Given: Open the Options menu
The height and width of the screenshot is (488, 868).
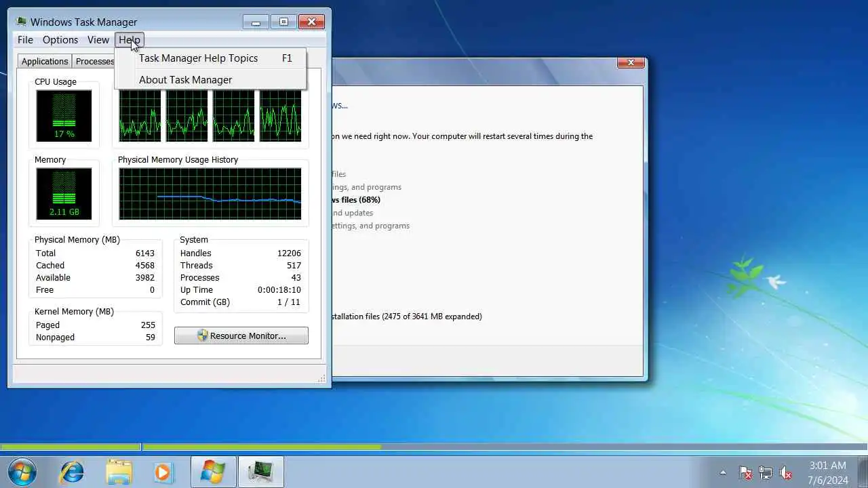Looking at the screenshot, I should tap(60, 40).
